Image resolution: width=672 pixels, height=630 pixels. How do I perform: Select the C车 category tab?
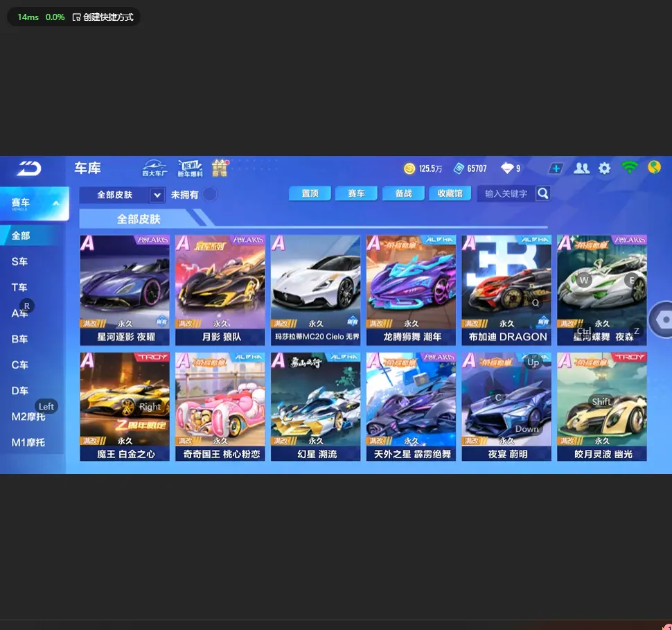[19, 365]
